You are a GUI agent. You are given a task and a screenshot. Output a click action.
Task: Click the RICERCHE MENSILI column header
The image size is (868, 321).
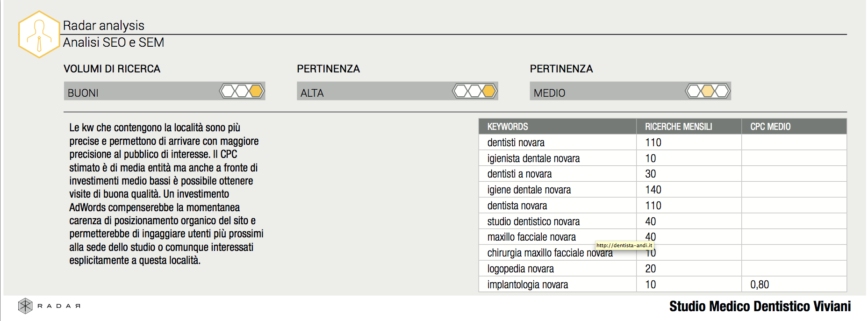pos(678,127)
